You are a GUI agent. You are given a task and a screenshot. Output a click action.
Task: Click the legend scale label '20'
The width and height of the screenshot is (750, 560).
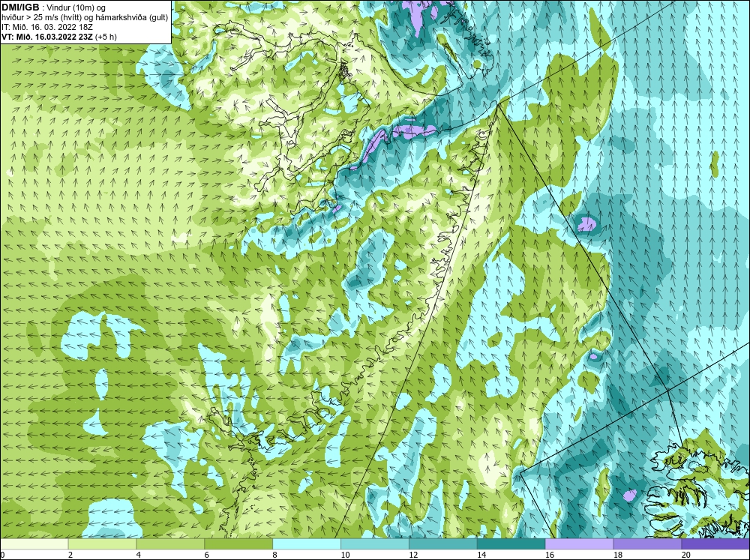pyautogui.click(x=686, y=555)
